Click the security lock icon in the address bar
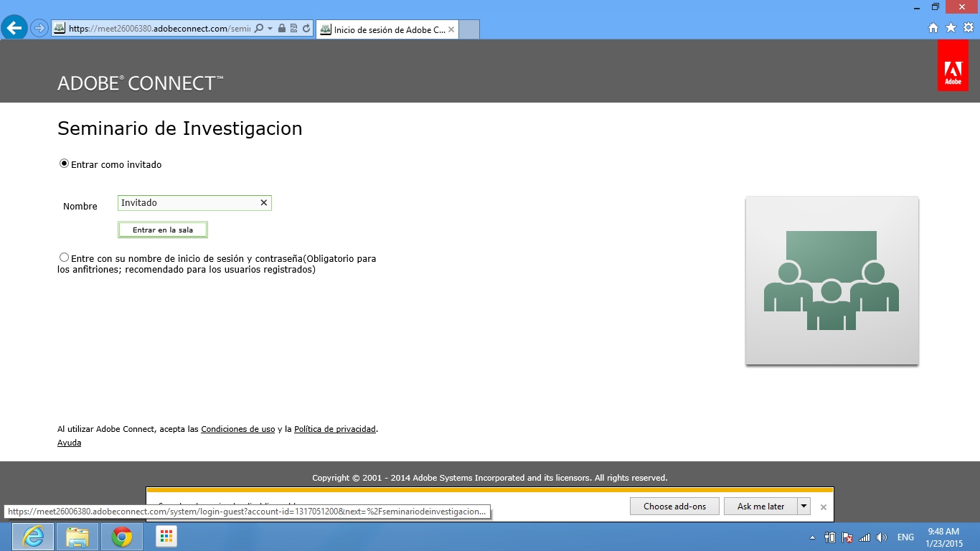 tap(282, 29)
